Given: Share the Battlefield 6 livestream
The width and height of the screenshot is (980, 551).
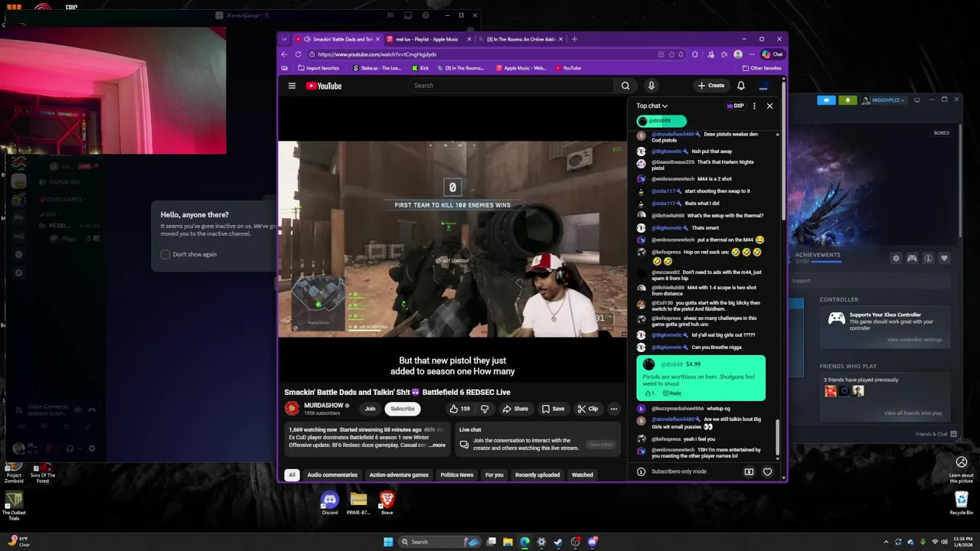Looking at the screenshot, I should pyautogui.click(x=515, y=409).
